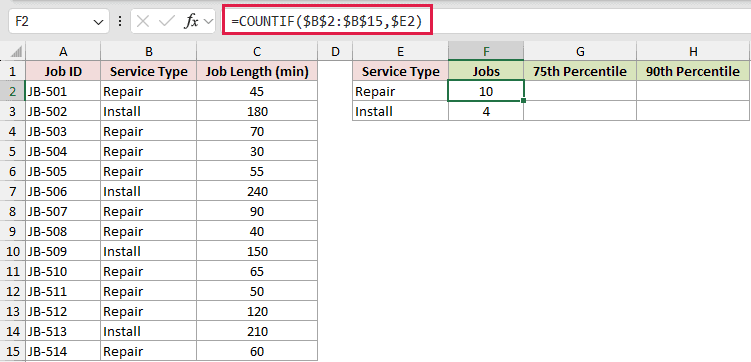
Task: Click cell JB-501
Action: coord(63,91)
